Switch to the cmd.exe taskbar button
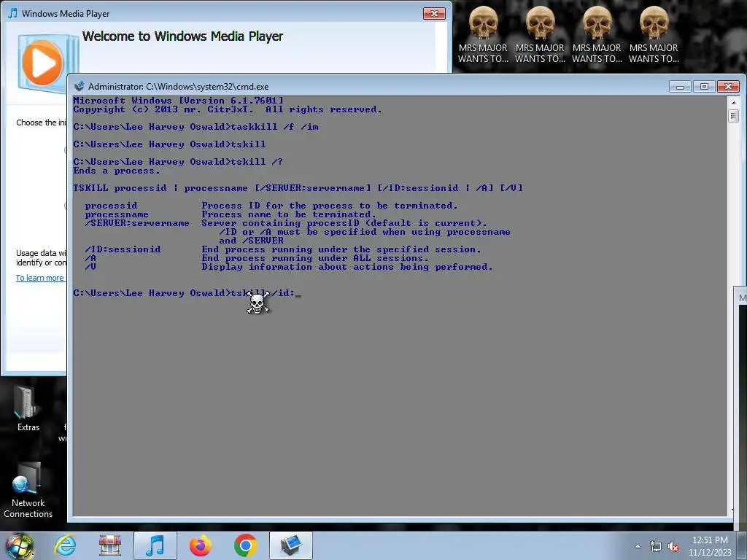The height and width of the screenshot is (560, 747). (x=291, y=545)
